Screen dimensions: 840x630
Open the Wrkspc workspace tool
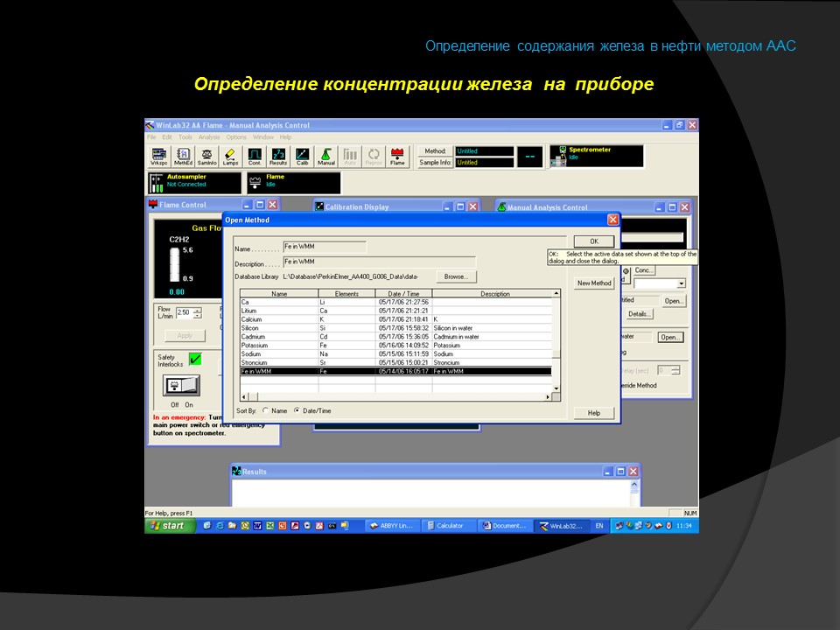159,157
